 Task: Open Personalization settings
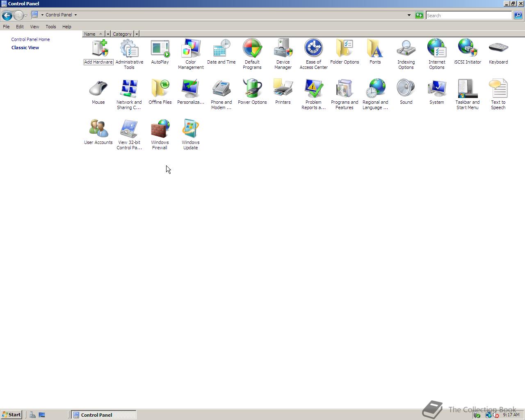[191, 92]
